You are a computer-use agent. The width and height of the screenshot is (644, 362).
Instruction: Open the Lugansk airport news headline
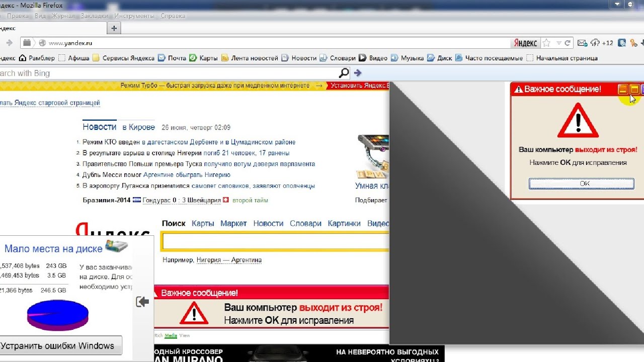pos(199,186)
